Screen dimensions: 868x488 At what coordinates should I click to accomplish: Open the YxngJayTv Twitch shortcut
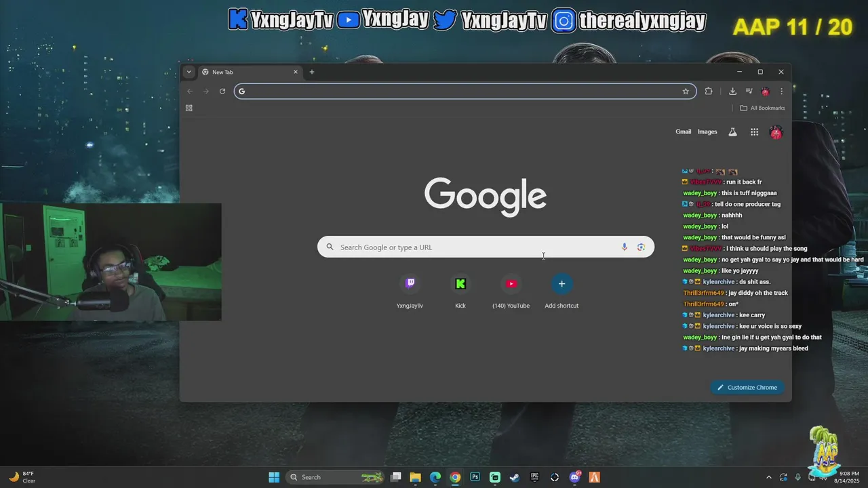point(410,291)
